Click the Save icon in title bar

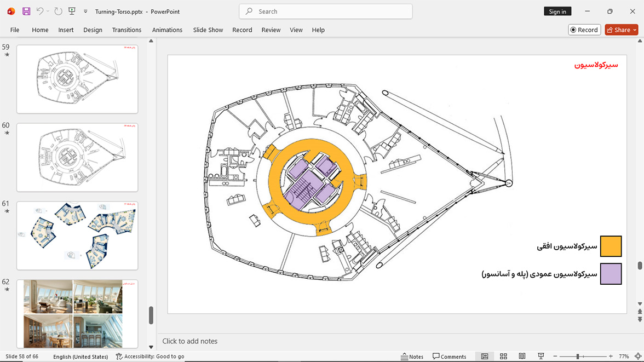pyautogui.click(x=26, y=12)
